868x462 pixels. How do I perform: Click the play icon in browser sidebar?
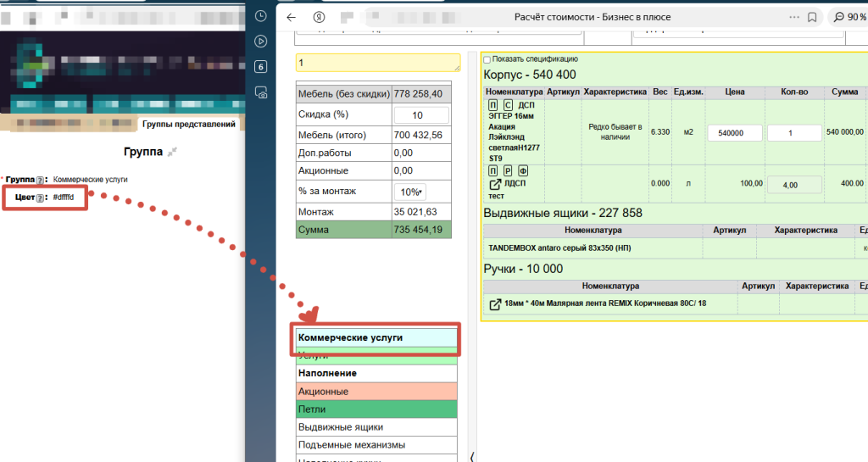[261, 41]
